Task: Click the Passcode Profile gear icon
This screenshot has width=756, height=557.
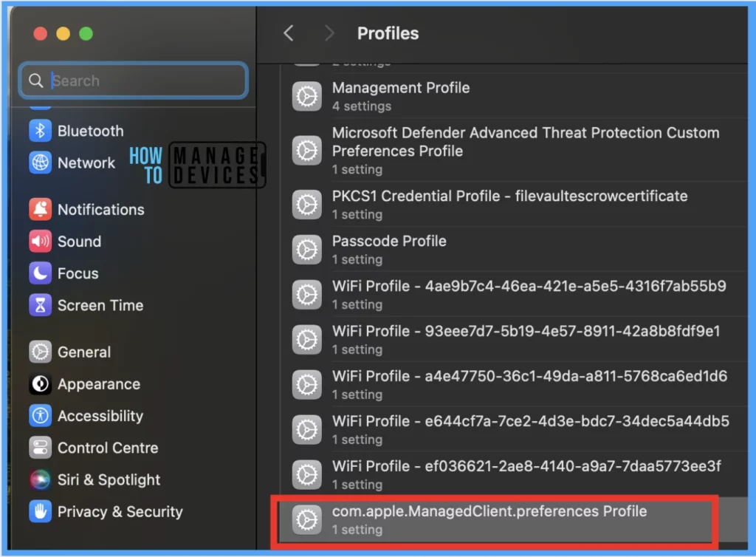Action: click(307, 250)
